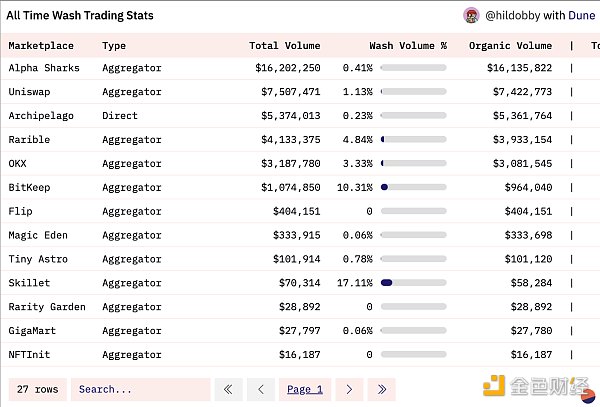
Task: Go to the first page of results
Action: [x=229, y=389]
